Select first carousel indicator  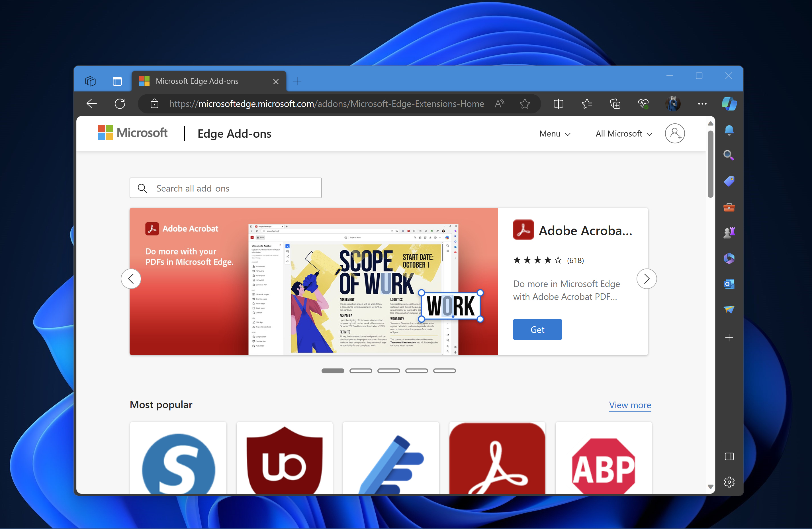(x=333, y=371)
